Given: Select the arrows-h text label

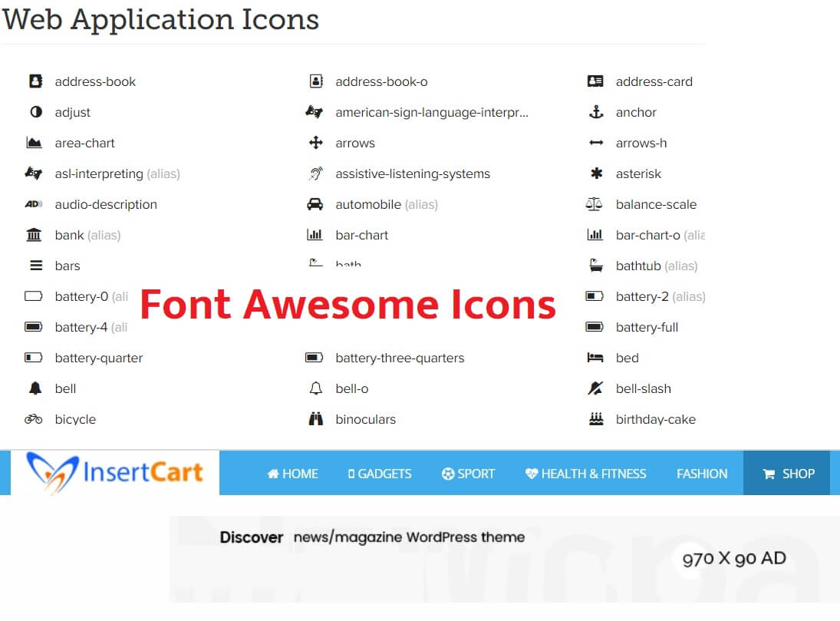Looking at the screenshot, I should point(641,144).
